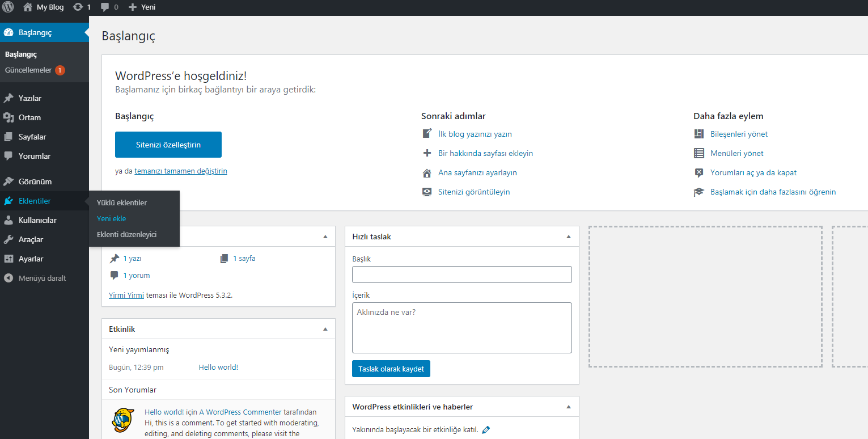Click the plus icon beside Yeni
The height and width of the screenshot is (439, 868).
coord(133,7)
